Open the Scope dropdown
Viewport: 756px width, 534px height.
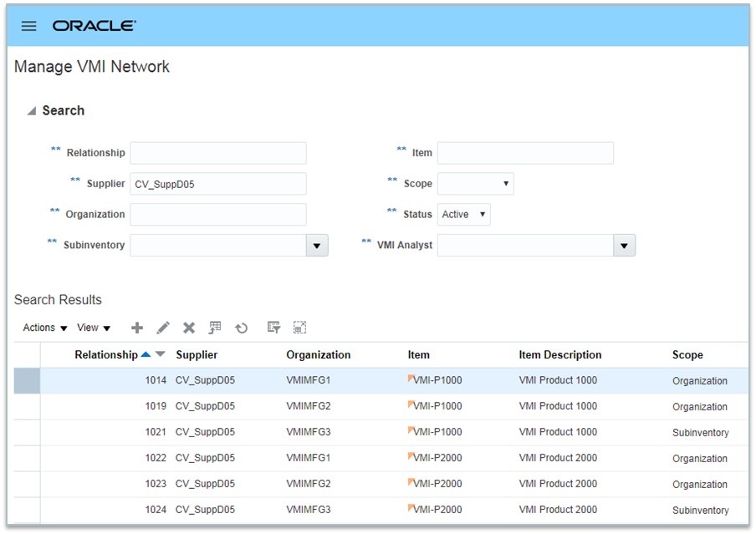pos(475,184)
